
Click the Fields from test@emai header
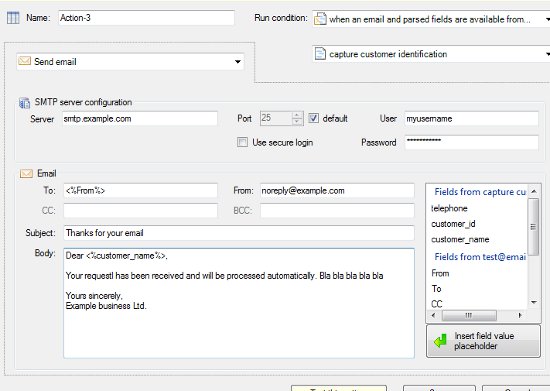click(480, 257)
